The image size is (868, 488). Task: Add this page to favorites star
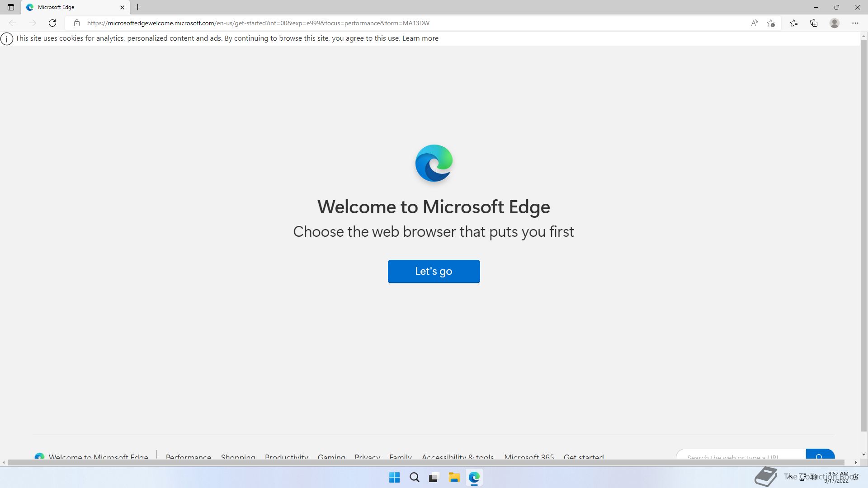pos(771,23)
